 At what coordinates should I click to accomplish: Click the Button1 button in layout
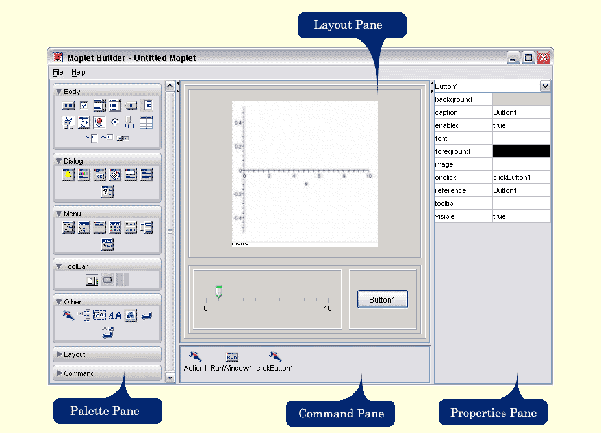(381, 299)
